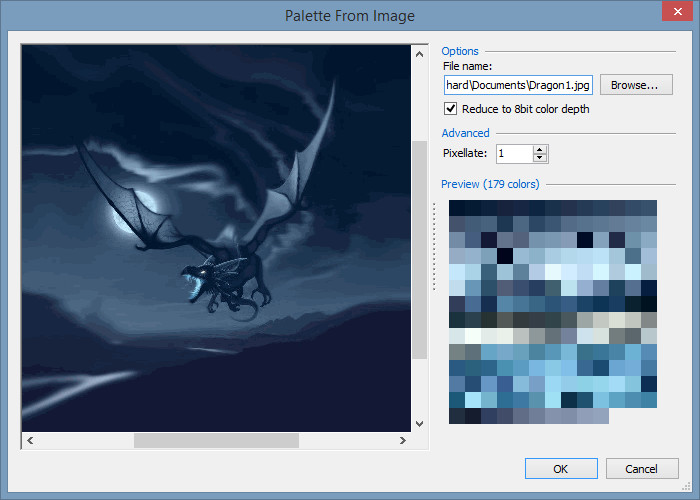Click the dotted splitter grip handle
Image resolution: width=700 pixels, height=500 pixels.
click(x=434, y=247)
